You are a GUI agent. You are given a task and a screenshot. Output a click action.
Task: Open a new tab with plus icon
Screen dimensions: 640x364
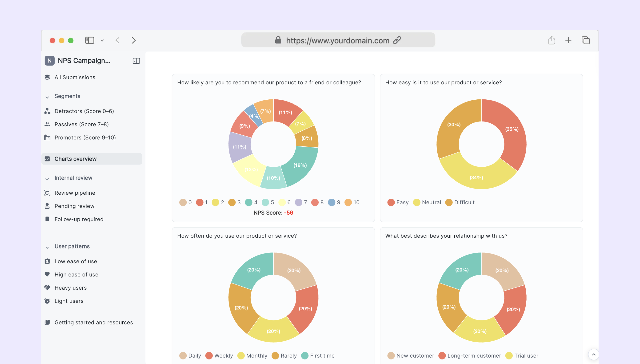click(568, 40)
